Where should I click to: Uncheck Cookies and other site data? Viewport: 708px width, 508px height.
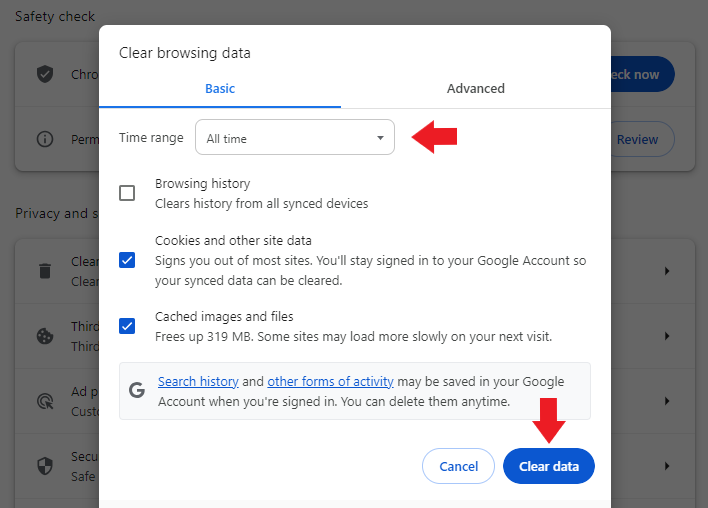(x=127, y=260)
